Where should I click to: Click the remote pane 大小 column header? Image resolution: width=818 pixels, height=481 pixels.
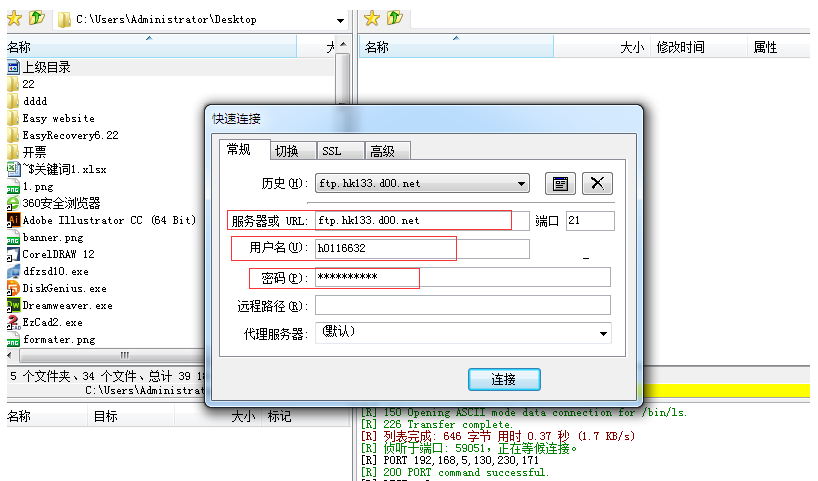point(602,47)
